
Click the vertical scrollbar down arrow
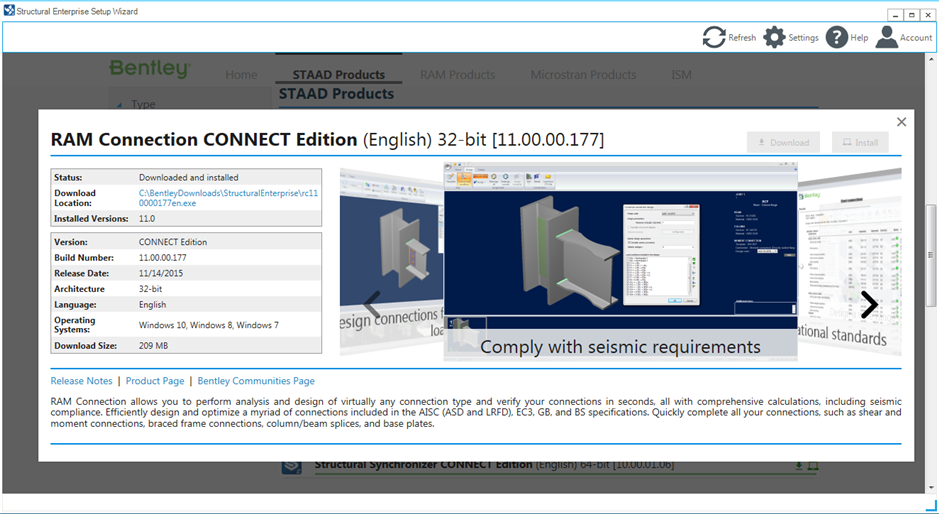(x=931, y=488)
